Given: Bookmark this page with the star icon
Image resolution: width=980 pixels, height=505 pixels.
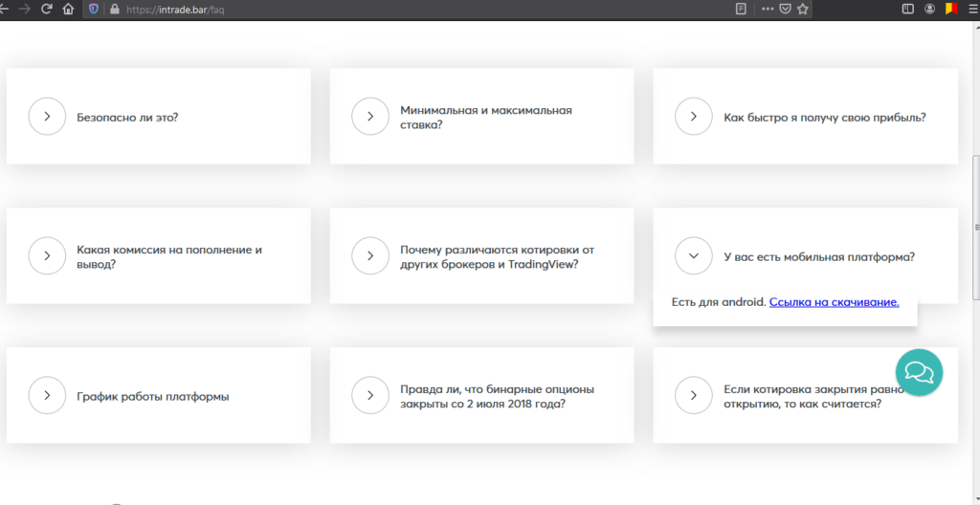Looking at the screenshot, I should (803, 9).
